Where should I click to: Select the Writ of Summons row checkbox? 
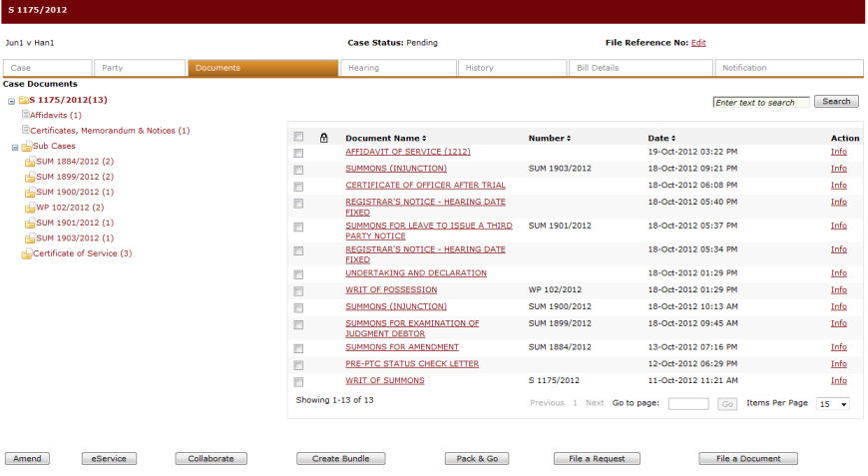coord(298,382)
